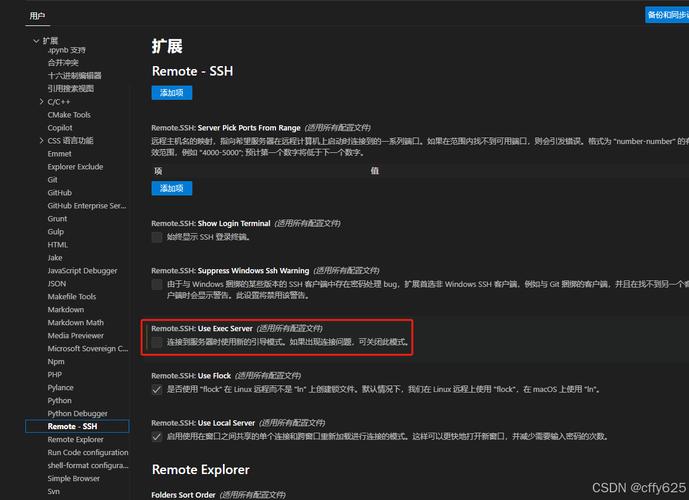Click the Folders Sort Order setting title
Screen dimensions: 689x500
(183, 495)
